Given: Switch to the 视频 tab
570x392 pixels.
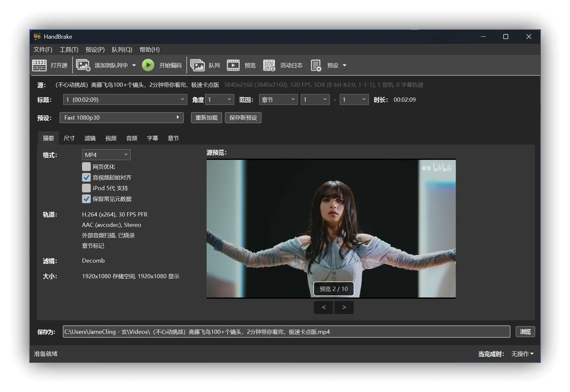Looking at the screenshot, I should (111, 138).
